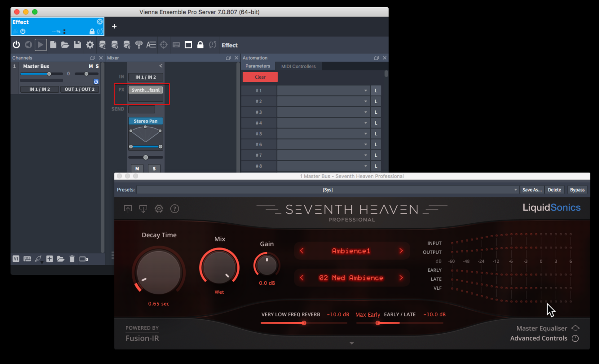This screenshot has width=599, height=364.
Task: Click the database R icon in toolbar
Action: pyautogui.click(x=127, y=45)
